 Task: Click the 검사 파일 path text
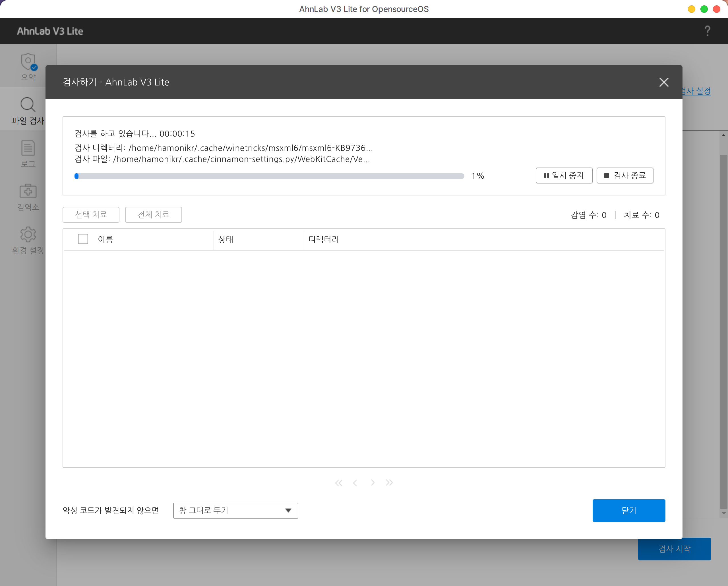pyautogui.click(x=222, y=159)
